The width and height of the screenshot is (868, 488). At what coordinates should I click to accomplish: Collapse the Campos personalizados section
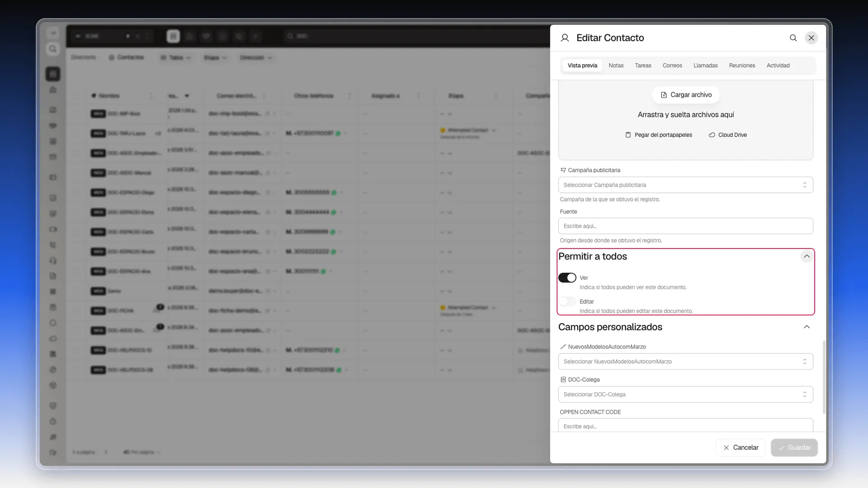(807, 327)
